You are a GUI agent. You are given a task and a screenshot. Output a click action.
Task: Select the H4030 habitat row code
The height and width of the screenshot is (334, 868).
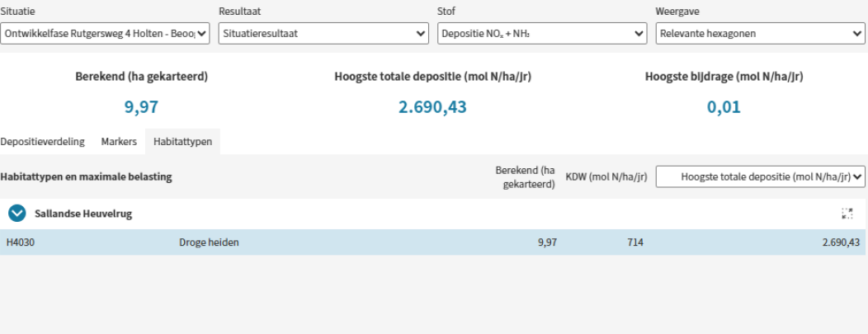(x=21, y=242)
